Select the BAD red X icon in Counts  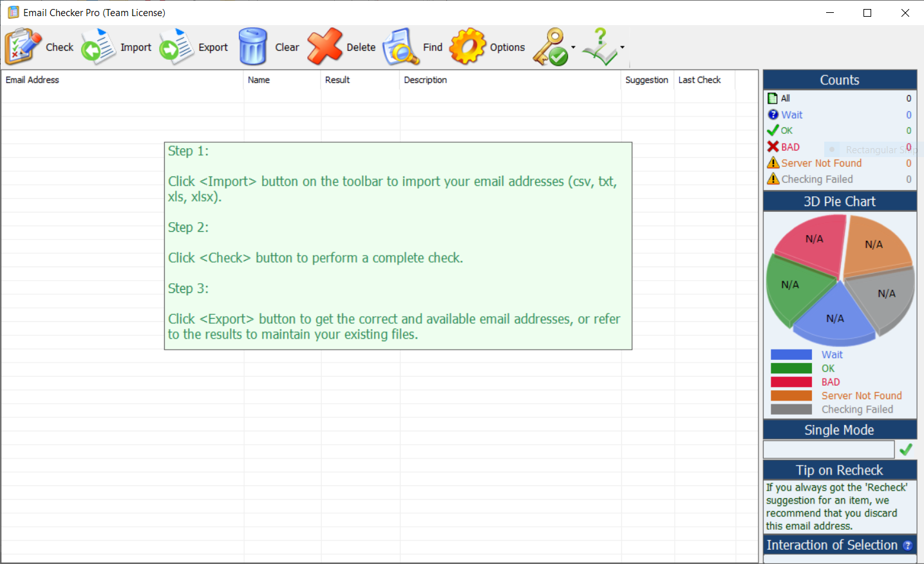click(773, 146)
